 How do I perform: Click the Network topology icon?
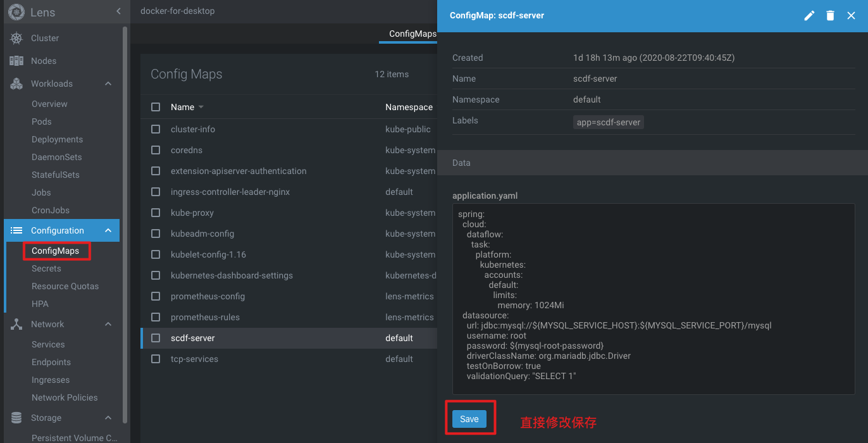pyautogui.click(x=16, y=324)
